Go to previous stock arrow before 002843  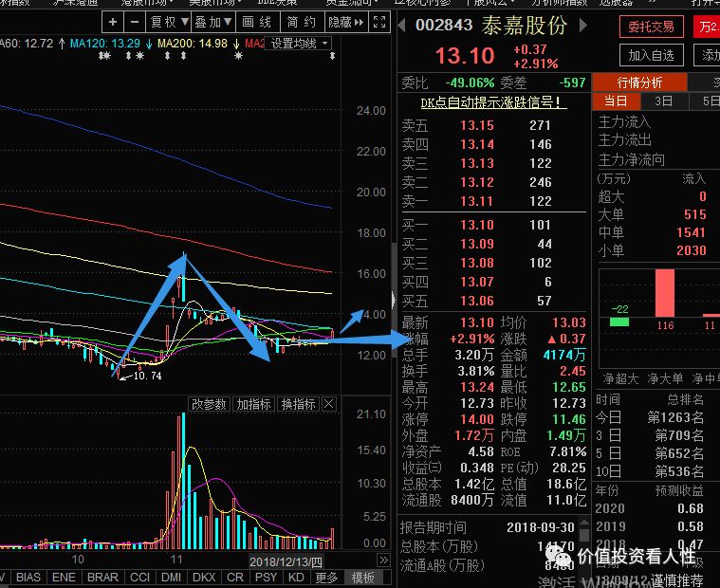coord(402,25)
